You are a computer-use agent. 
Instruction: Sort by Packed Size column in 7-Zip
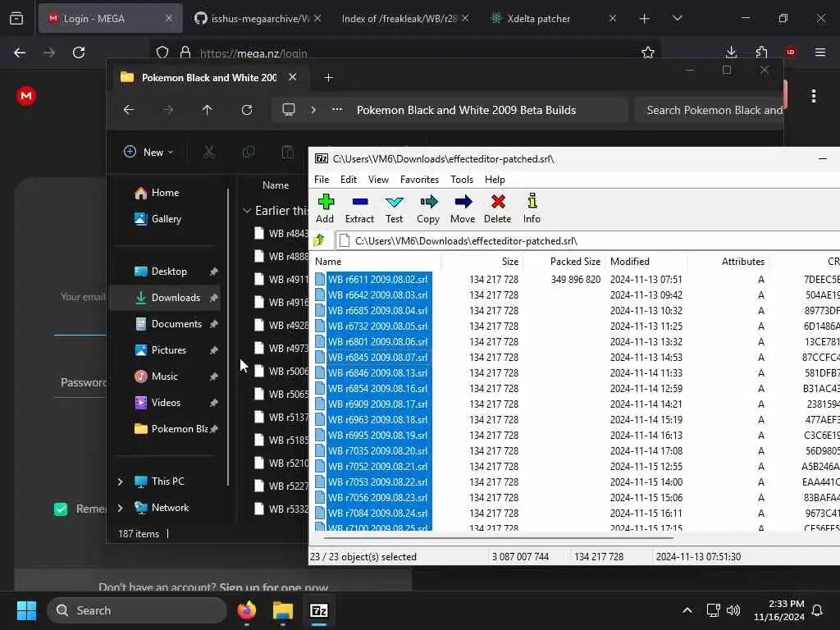coord(564,262)
